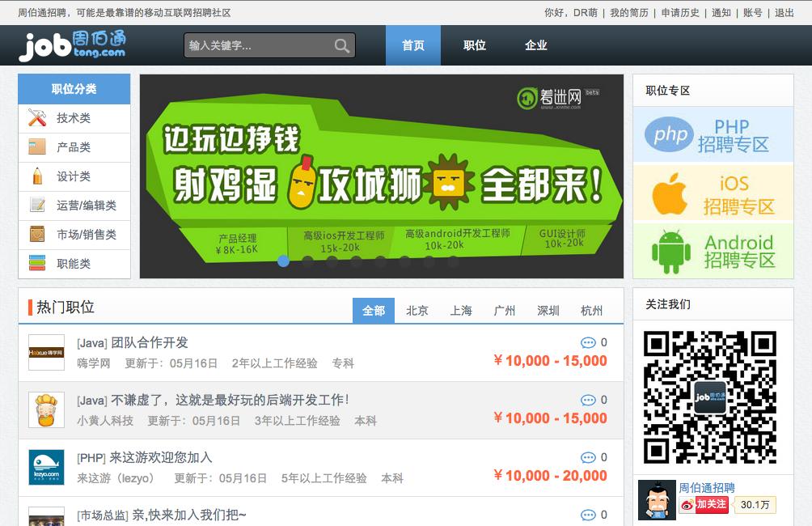Click company name 嗨学网
This screenshot has width=812, height=526.
(x=94, y=363)
